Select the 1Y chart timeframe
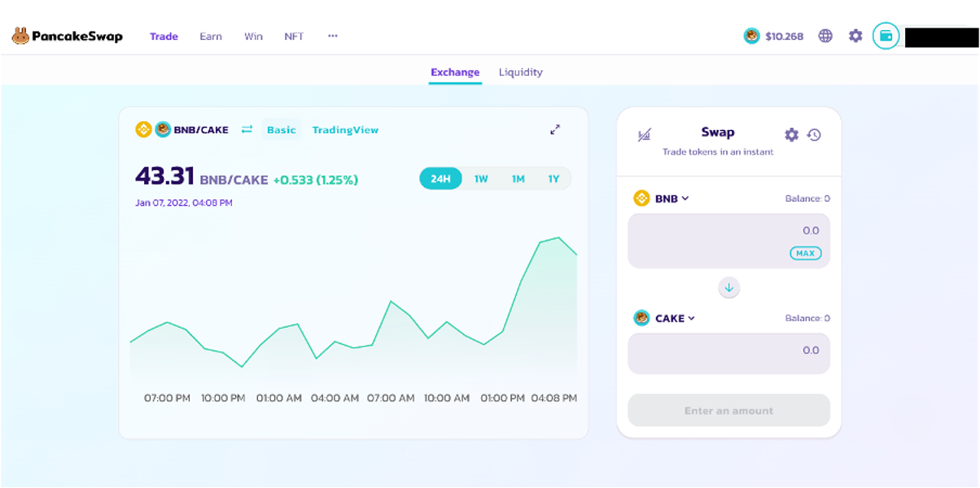980x488 pixels. tap(553, 179)
